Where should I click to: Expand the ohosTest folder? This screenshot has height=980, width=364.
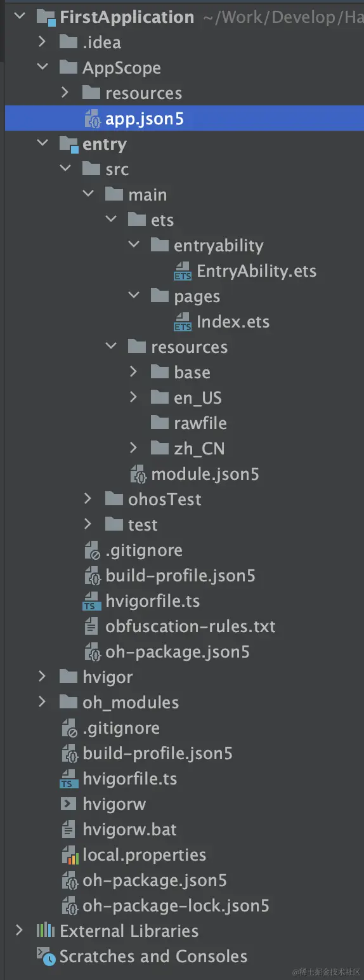pyautogui.click(x=88, y=499)
